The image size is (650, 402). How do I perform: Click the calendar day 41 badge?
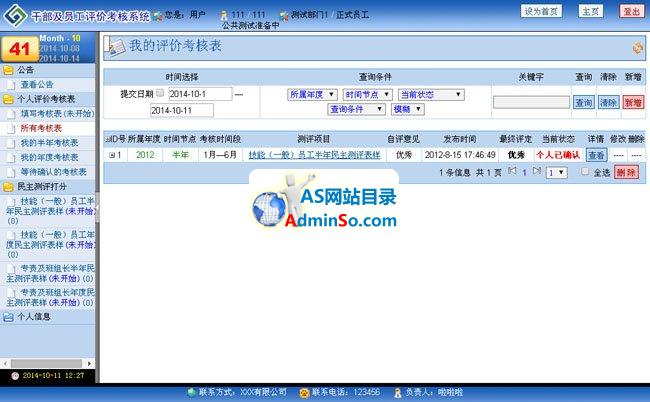point(20,49)
